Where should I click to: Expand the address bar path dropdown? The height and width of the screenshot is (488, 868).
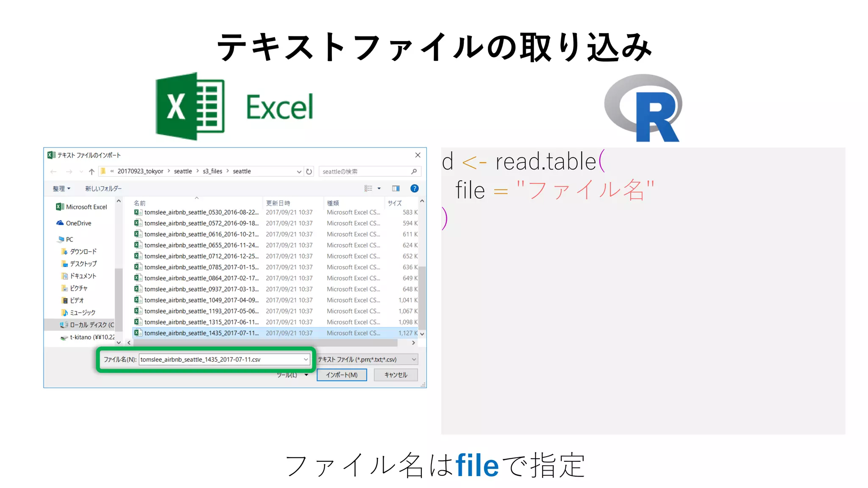pos(299,172)
